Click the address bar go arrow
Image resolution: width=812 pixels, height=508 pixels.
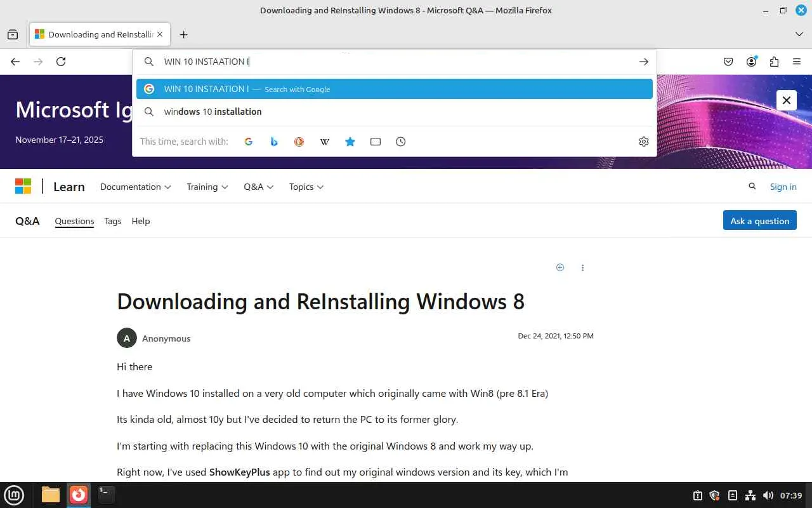[x=643, y=62]
